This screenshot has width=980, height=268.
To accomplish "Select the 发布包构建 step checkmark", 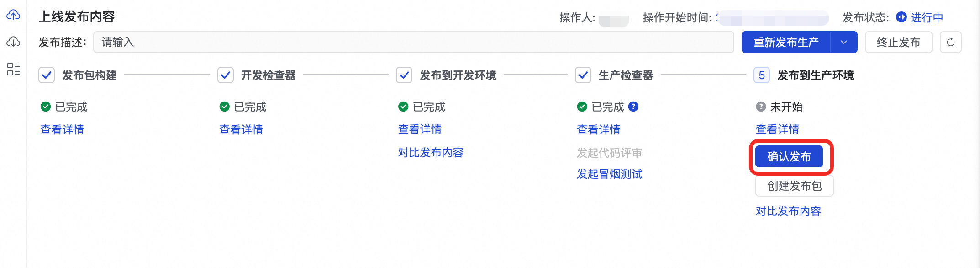I will point(47,75).
